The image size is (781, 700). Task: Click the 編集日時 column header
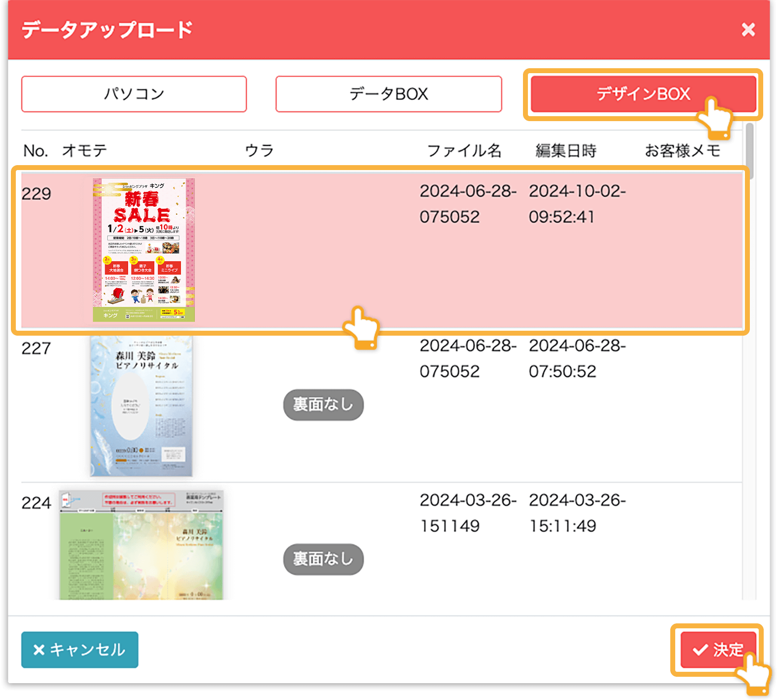pos(566,150)
